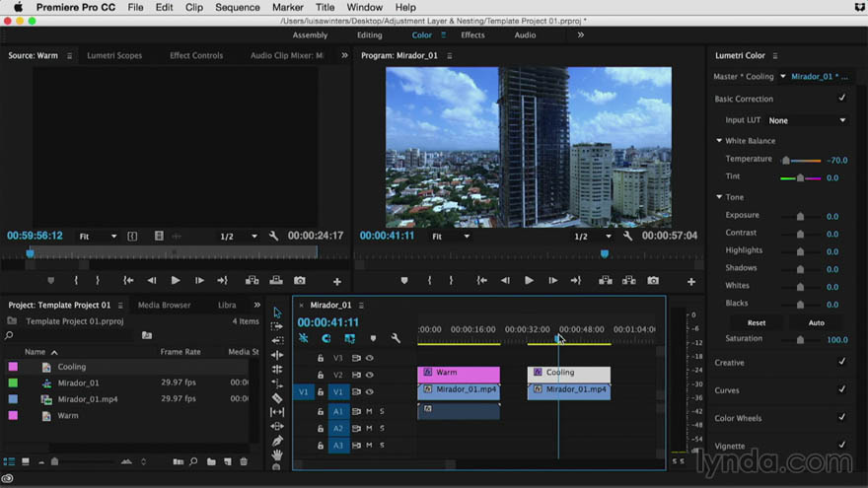Collapse White Balance section
Viewport: 868px width, 488px height.
point(719,141)
